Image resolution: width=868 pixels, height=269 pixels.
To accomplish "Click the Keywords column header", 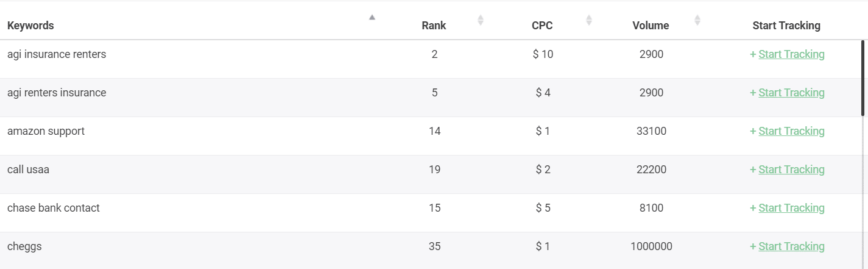I will [30, 26].
